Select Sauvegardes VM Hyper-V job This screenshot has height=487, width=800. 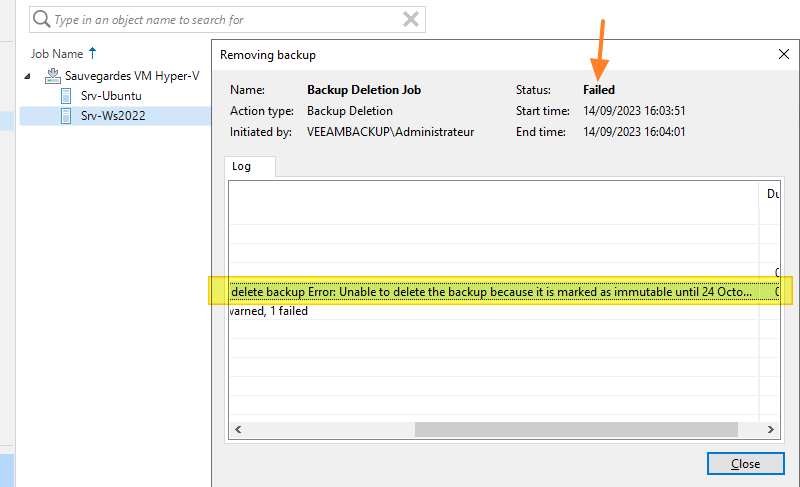pos(132,76)
